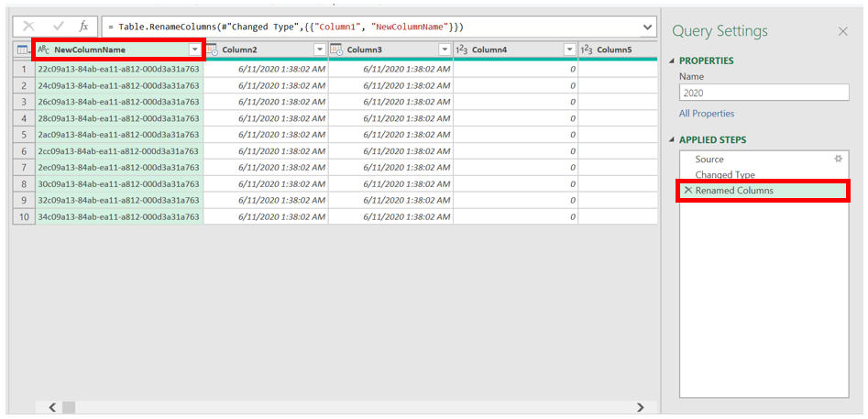Click the fx function icon
Image resolution: width=868 pixels, height=419 pixels.
[x=83, y=26]
